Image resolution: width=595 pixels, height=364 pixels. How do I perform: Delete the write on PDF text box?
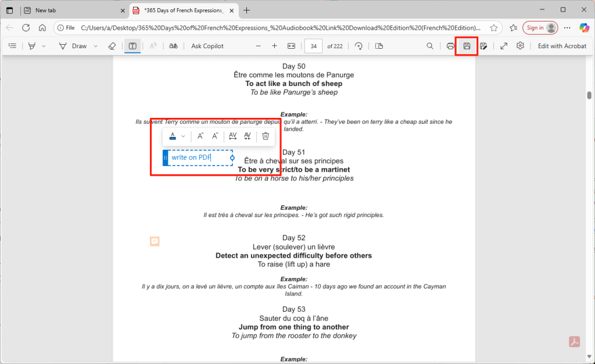[266, 136]
